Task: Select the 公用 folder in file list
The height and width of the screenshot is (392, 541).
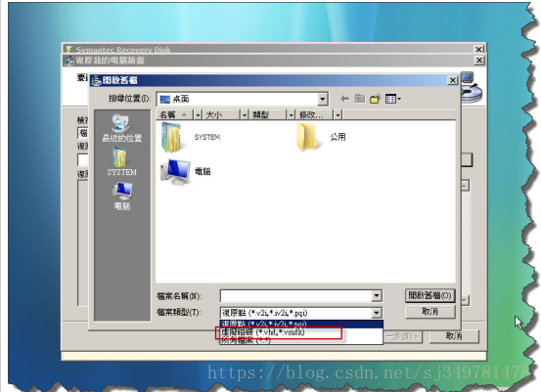Action: [321, 137]
